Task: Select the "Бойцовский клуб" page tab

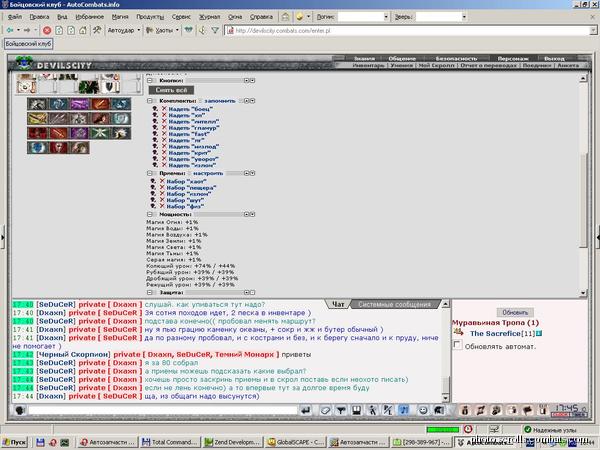Action: pyautogui.click(x=28, y=44)
